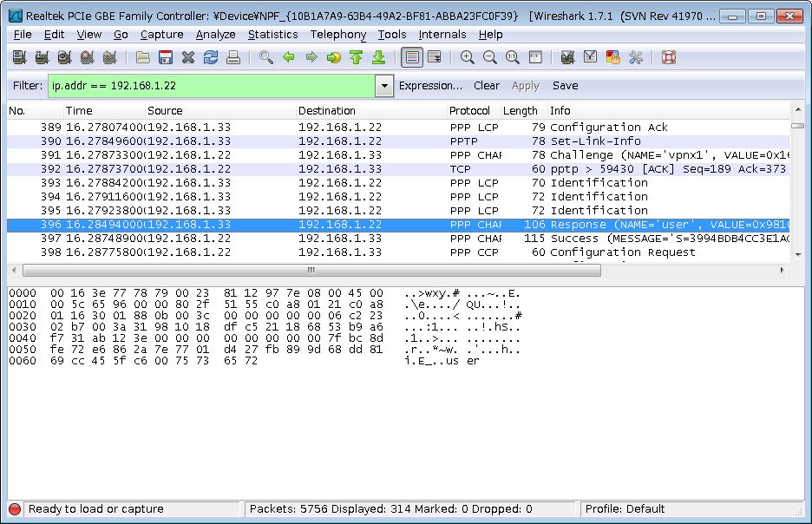Open the capture interfaces list icon
This screenshot has width=812, height=524.
[20, 57]
